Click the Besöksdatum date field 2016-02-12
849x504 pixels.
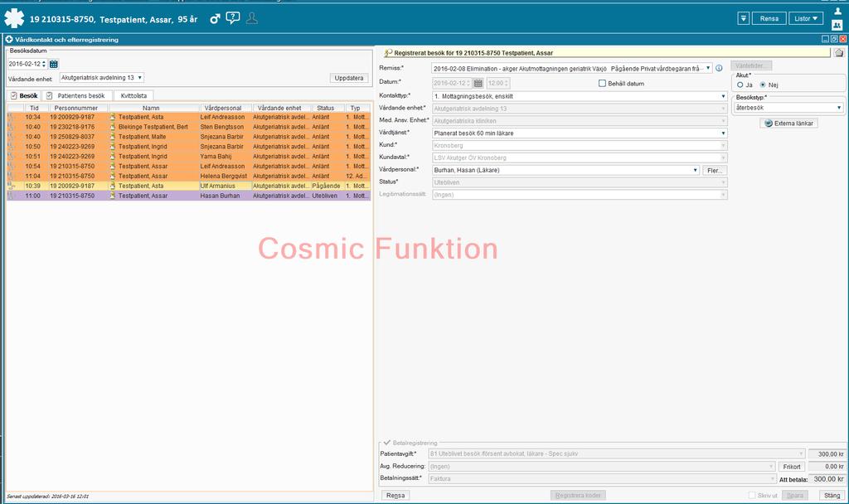click(x=24, y=64)
